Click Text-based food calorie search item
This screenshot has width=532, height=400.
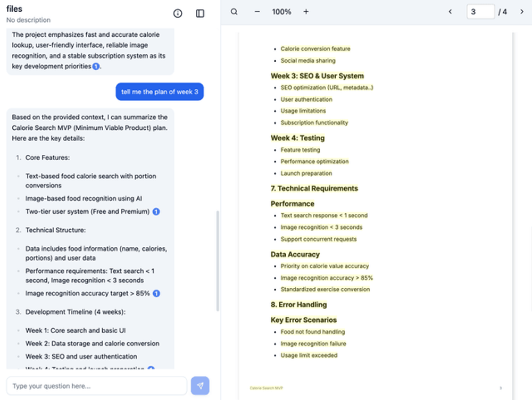point(91,181)
